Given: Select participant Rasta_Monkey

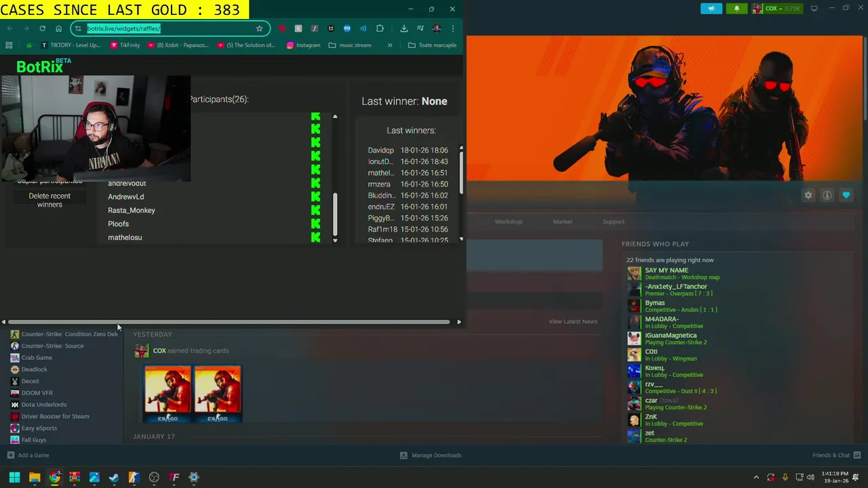Looking at the screenshot, I should pyautogui.click(x=132, y=210).
